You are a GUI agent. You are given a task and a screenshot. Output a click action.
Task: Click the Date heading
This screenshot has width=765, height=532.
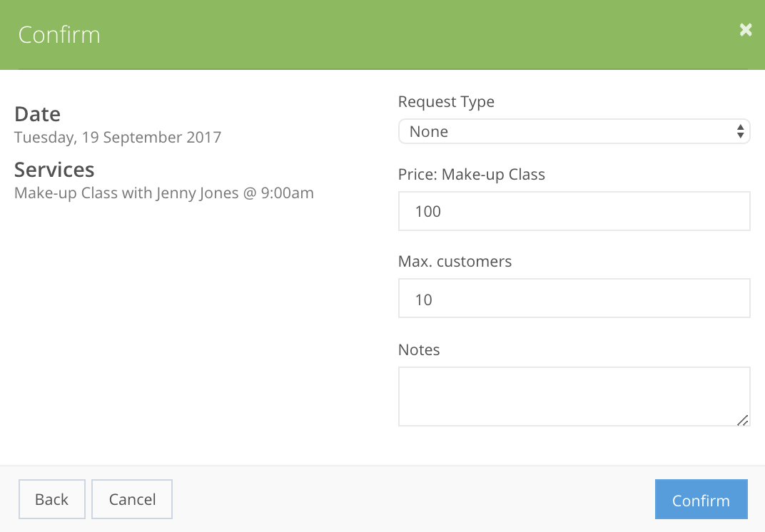(x=37, y=113)
